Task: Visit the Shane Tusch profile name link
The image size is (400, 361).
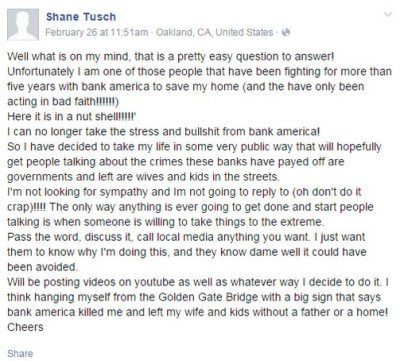Action: tap(81, 17)
